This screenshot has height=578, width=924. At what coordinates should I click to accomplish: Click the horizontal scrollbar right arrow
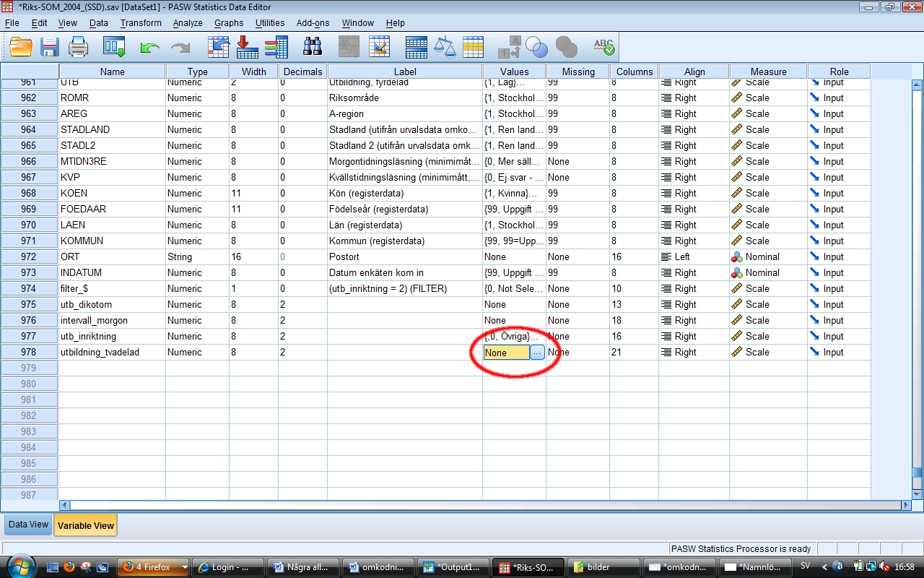907,505
